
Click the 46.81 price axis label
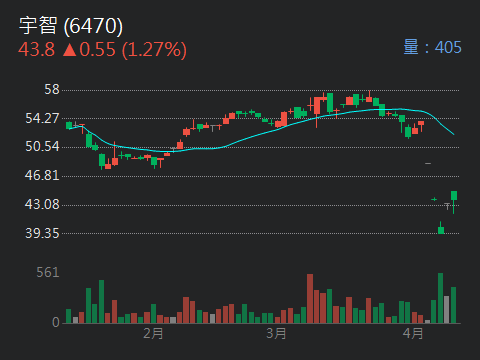pos(42,175)
